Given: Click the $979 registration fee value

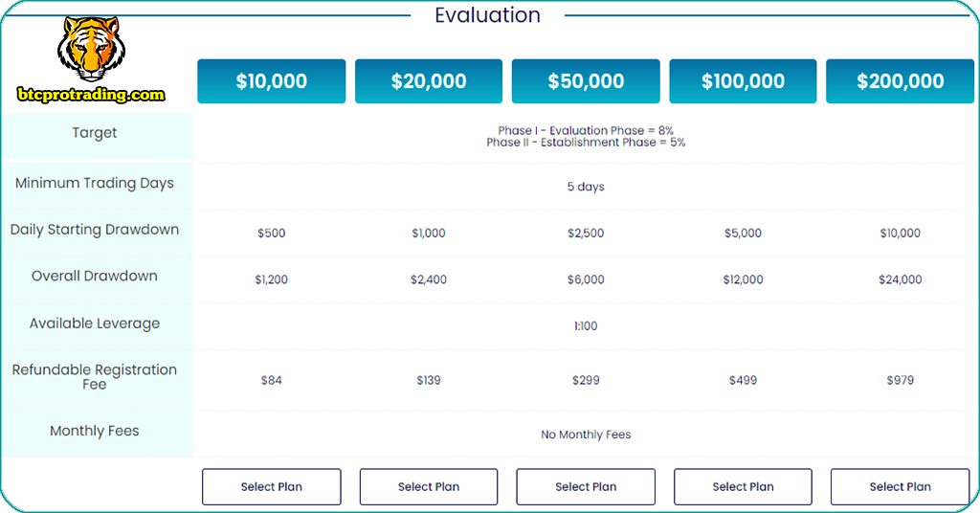Looking at the screenshot, I should [900, 380].
